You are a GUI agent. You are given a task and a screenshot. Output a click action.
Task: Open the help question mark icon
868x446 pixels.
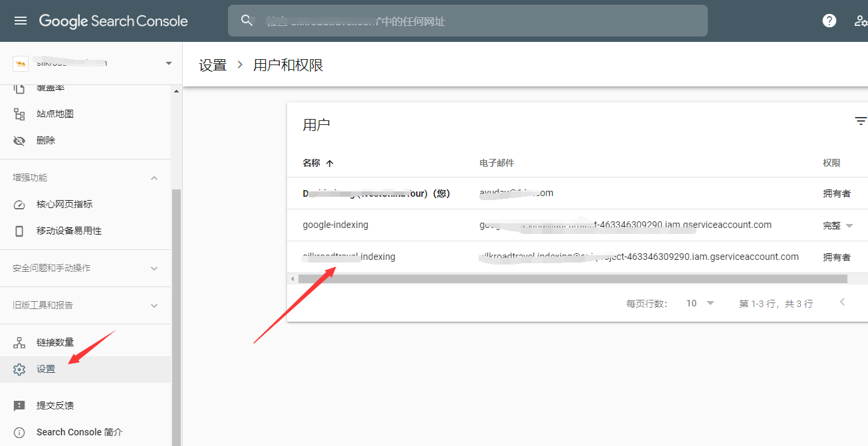pos(829,21)
